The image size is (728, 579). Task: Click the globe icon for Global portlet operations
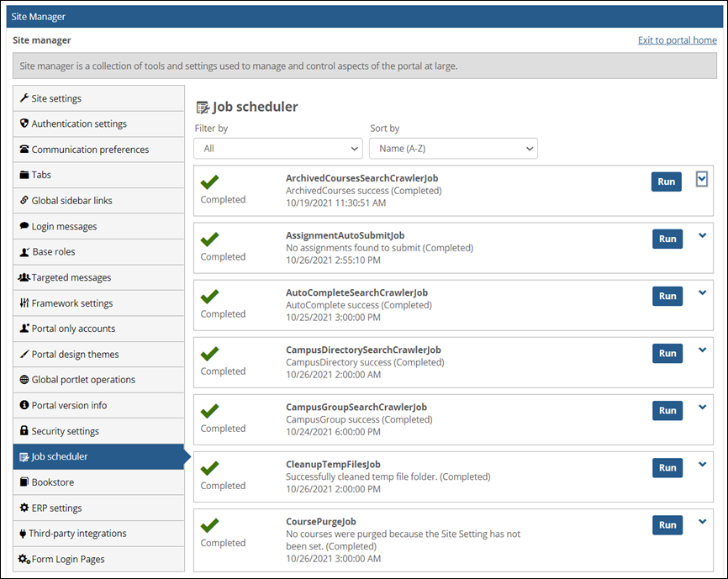coord(24,380)
